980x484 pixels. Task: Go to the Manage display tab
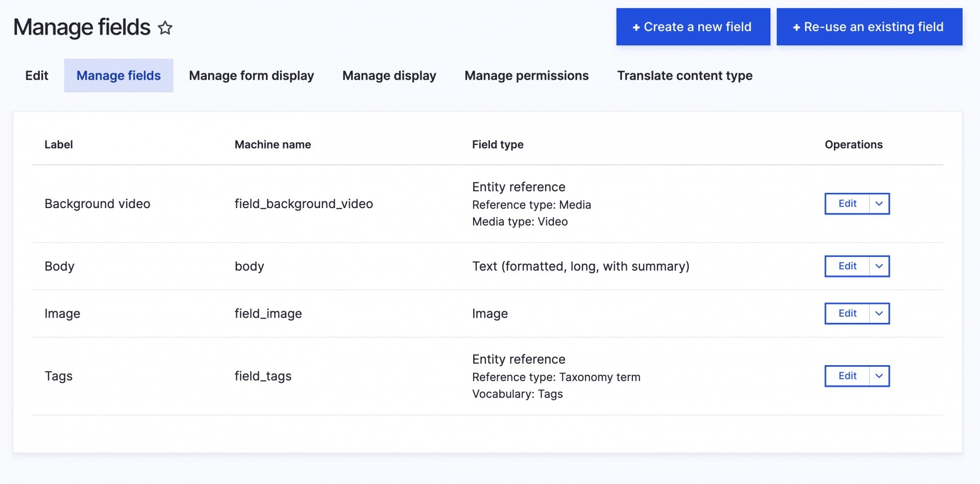389,75
